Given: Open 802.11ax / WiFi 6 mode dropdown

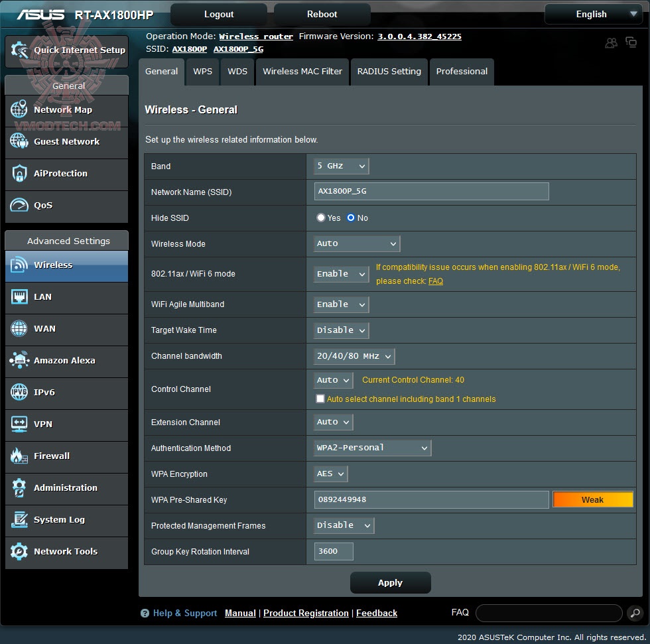Looking at the screenshot, I should 341,274.
